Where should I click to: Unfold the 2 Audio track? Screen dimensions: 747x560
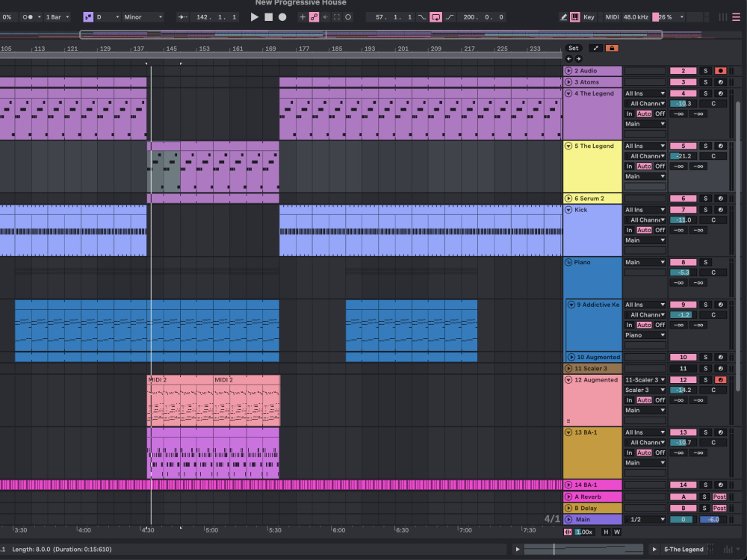568,70
